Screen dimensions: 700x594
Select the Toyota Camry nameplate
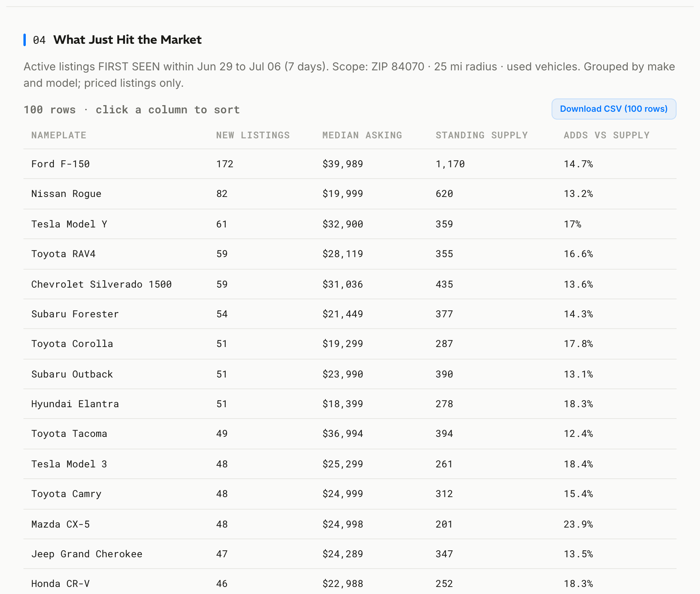tap(66, 494)
